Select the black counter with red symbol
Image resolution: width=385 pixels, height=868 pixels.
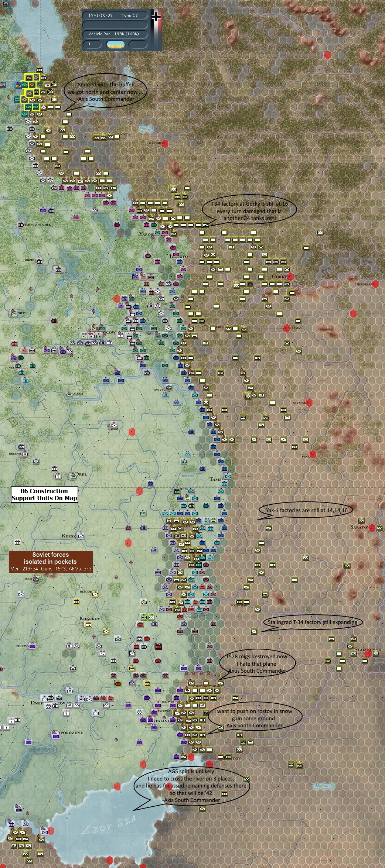tap(158, 646)
